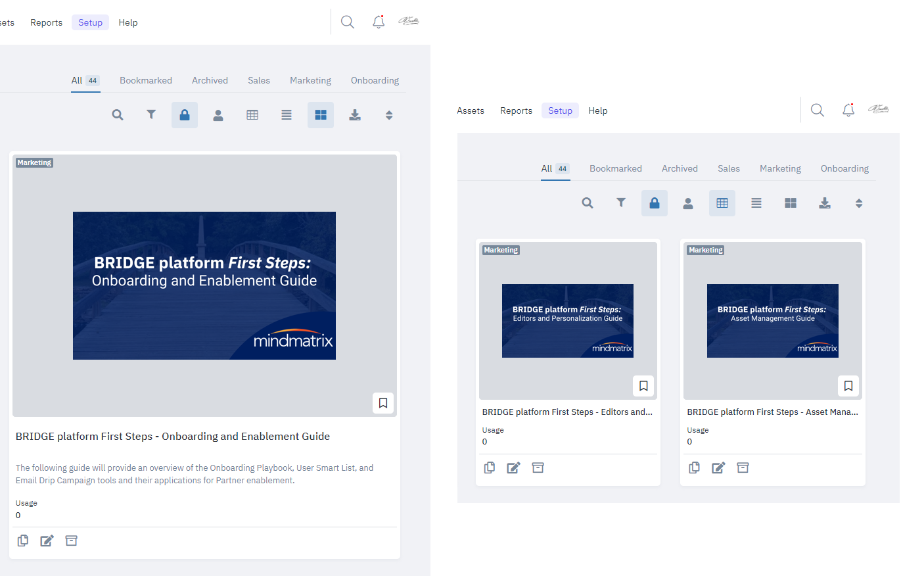Open Reports menu in left header
924x576 pixels.
47,22
